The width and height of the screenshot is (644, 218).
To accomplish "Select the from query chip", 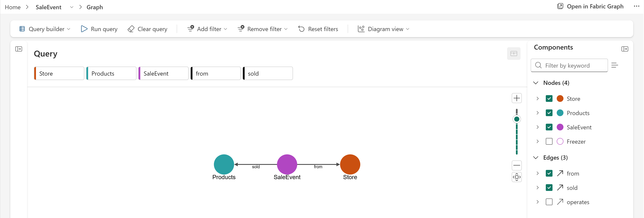I will tap(216, 74).
